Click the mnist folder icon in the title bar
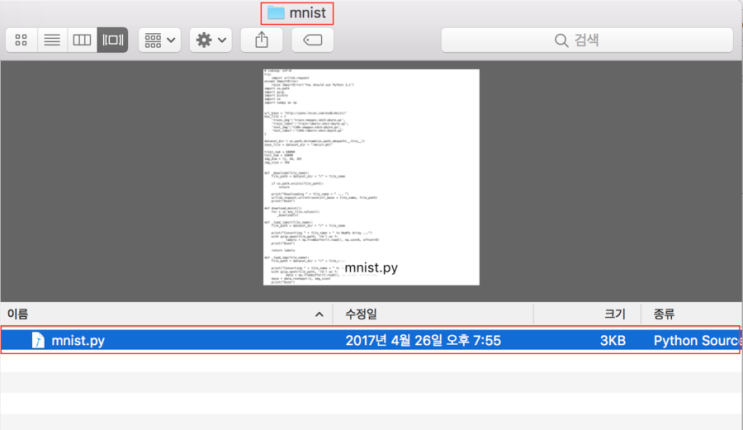The height and width of the screenshot is (430, 743). pos(276,13)
